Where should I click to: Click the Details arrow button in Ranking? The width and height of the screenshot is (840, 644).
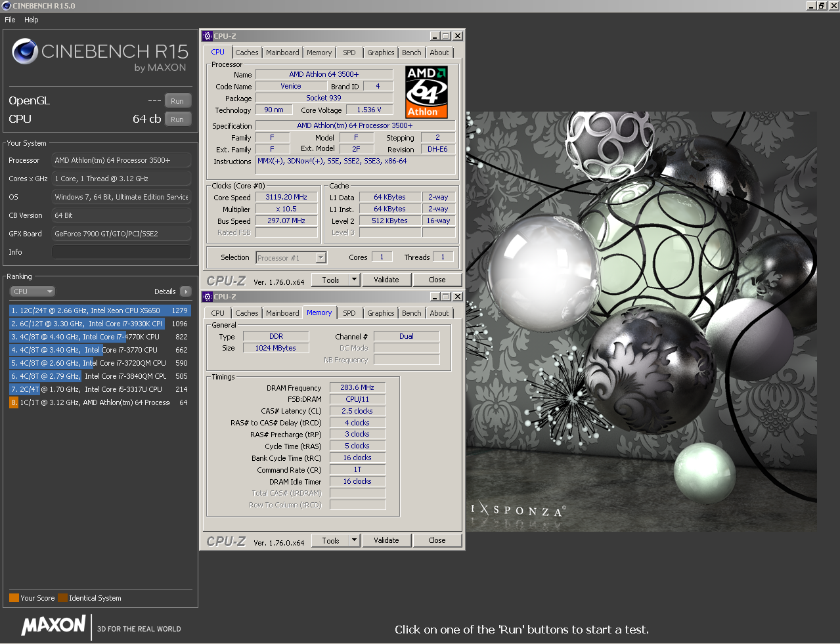[186, 291]
